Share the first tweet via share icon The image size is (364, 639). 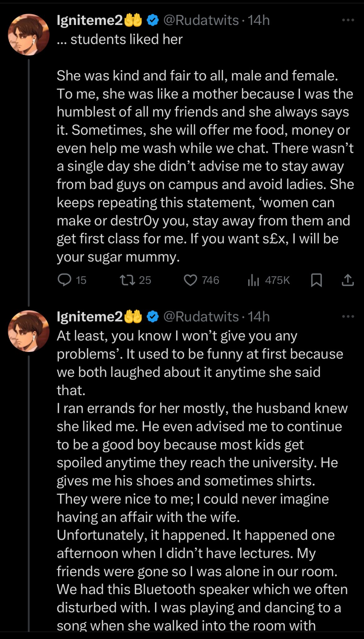(x=347, y=280)
